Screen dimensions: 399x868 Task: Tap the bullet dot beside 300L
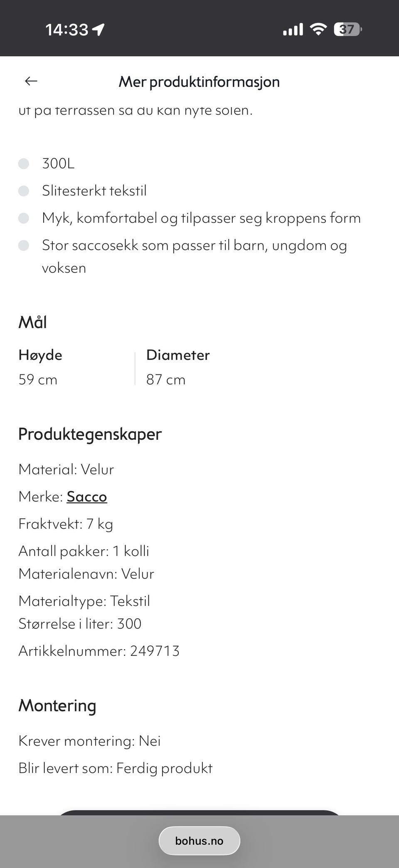pos(24,164)
